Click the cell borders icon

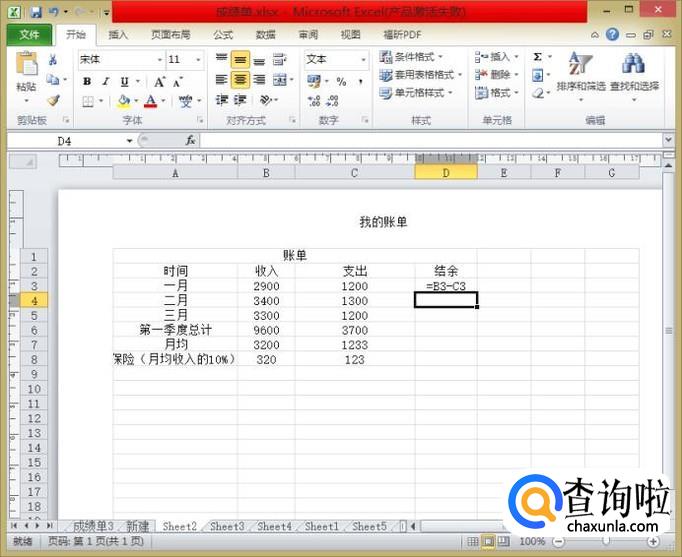tap(88, 101)
